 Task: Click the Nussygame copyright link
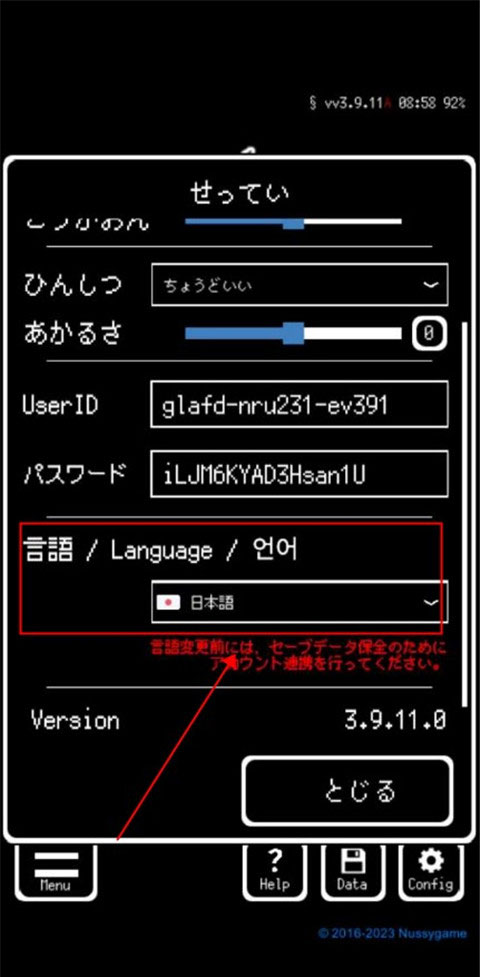[x=392, y=933]
